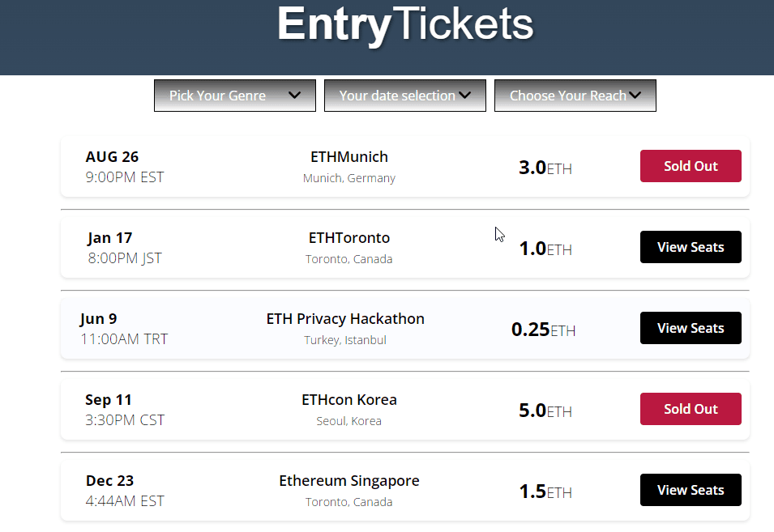Image resolution: width=774 pixels, height=532 pixels.
Task: Click the 0.25 ETH price on the Hackathon row
Action: tap(544, 330)
